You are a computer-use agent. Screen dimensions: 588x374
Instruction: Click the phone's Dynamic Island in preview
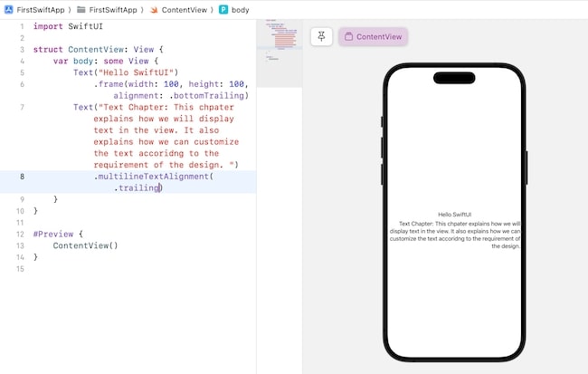(454, 78)
